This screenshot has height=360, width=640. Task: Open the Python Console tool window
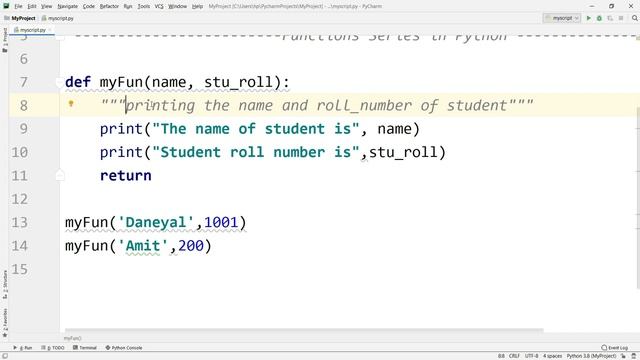click(124, 348)
